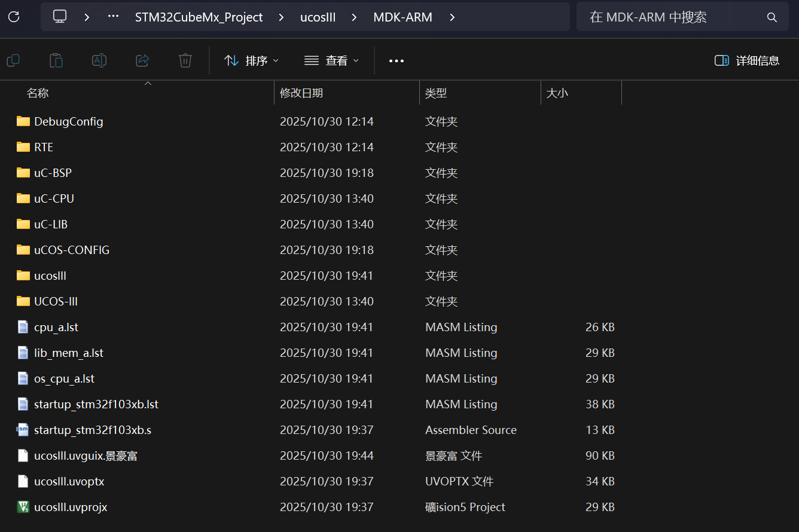Click the RTE folder name
Image resolution: width=799 pixels, height=532 pixels.
(x=44, y=147)
